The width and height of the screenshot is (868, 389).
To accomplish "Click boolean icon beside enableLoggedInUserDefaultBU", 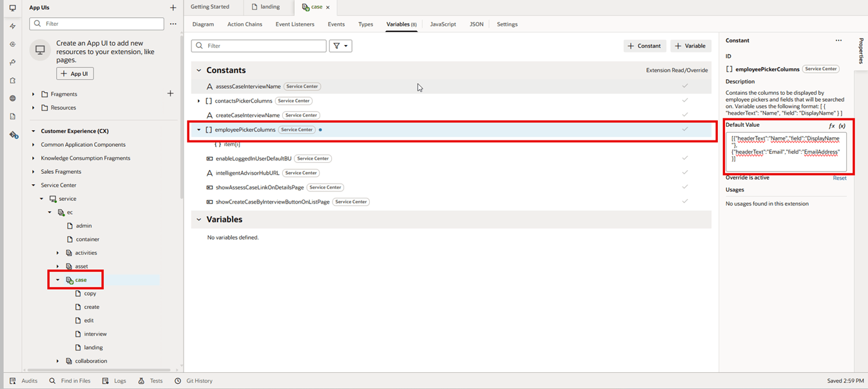I will click(209, 158).
